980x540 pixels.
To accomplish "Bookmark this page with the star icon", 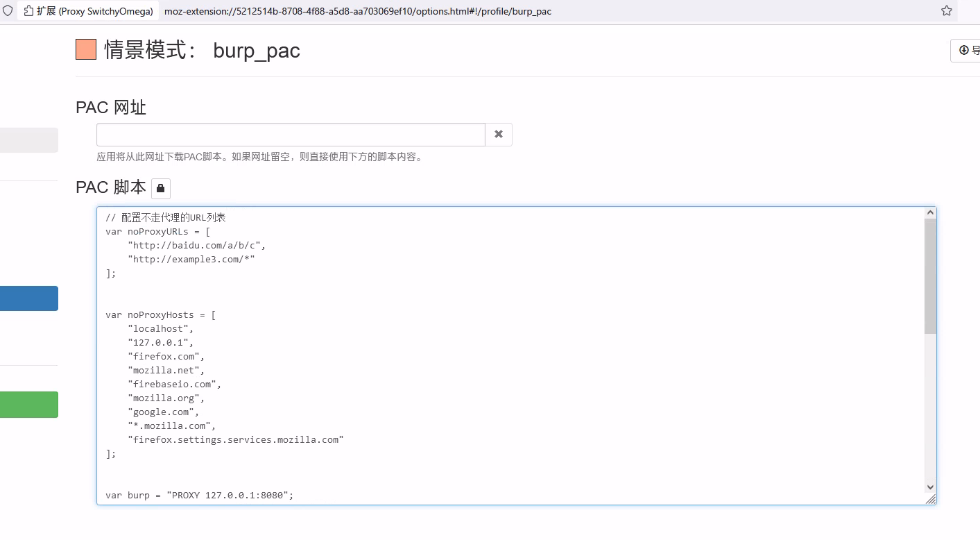I will (946, 11).
